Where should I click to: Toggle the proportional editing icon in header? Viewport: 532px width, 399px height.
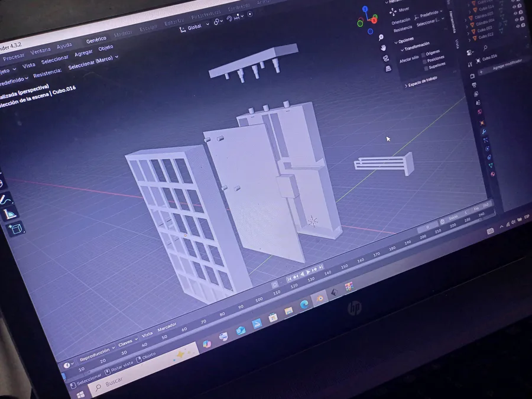click(250, 14)
